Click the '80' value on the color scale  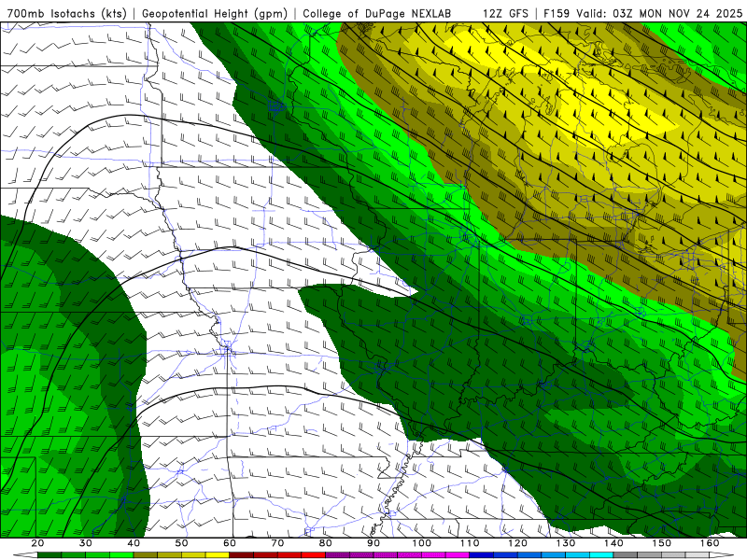(325, 543)
